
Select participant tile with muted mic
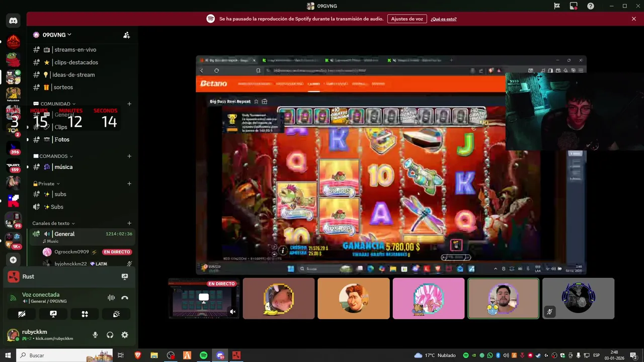click(x=578, y=299)
